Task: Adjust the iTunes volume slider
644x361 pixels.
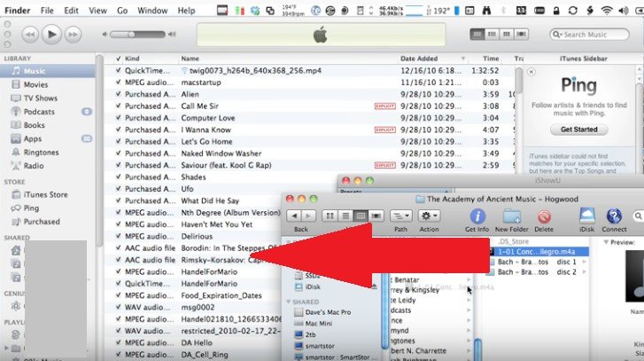Action: pyautogui.click(x=142, y=34)
